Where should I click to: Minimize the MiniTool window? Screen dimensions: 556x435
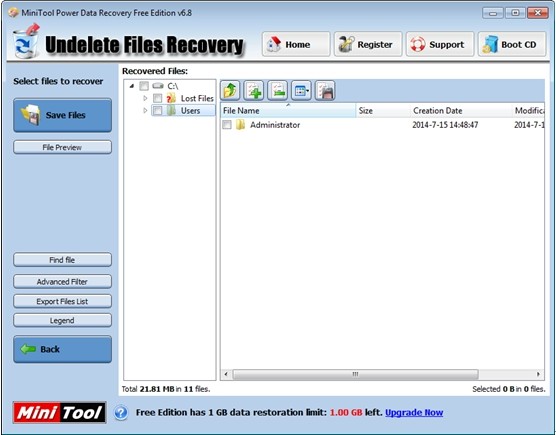pyautogui.click(x=493, y=13)
